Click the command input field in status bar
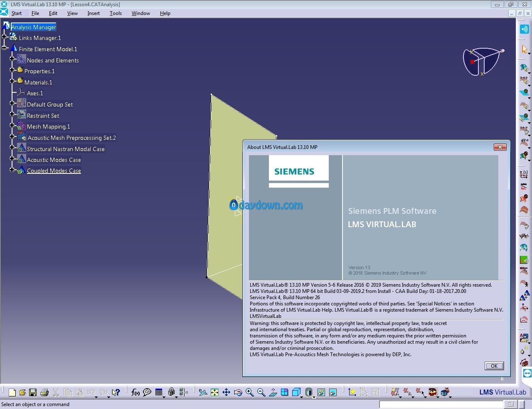Image resolution: width=532 pixels, height=409 pixels. click(x=441, y=404)
